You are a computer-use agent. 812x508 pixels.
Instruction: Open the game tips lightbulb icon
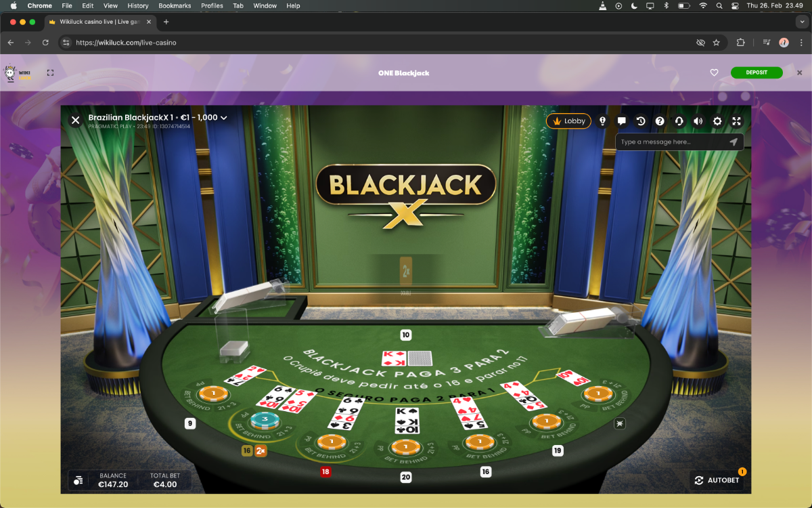pos(602,121)
